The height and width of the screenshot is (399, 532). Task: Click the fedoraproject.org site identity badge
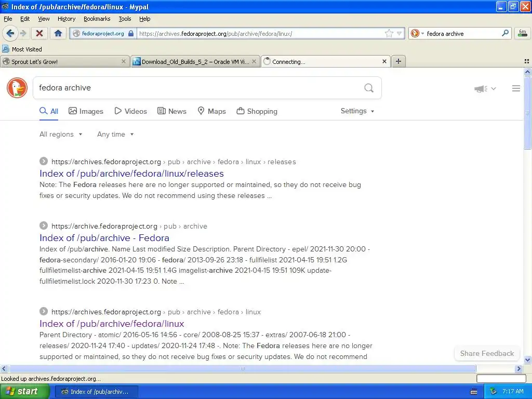point(103,34)
